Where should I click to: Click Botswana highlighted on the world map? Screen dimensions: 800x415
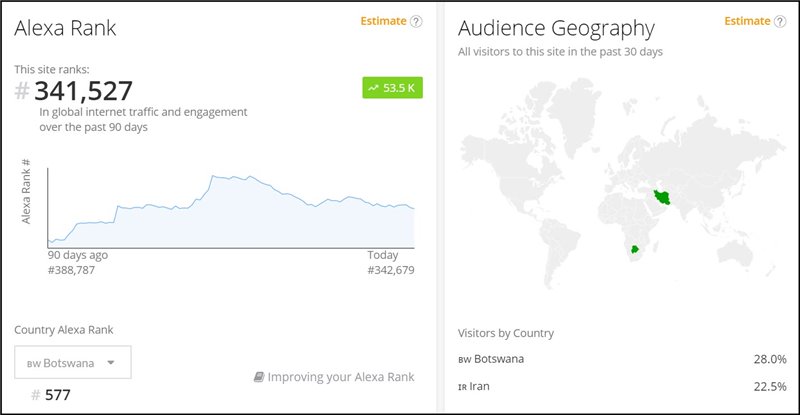coord(635,250)
